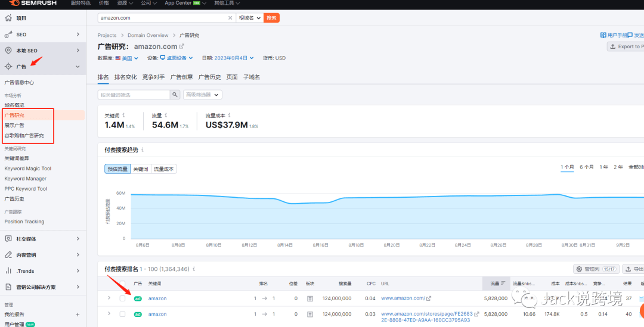This screenshot has height=327, width=644.
Task: Switch chart to 流量成本 view
Action: [x=164, y=169]
